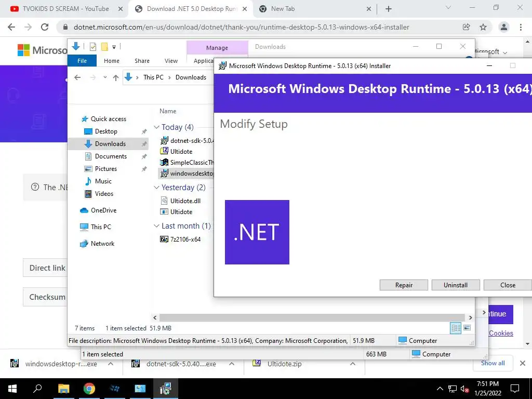Open Chrome from the taskbar
The width and height of the screenshot is (532, 399).
click(89, 389)
